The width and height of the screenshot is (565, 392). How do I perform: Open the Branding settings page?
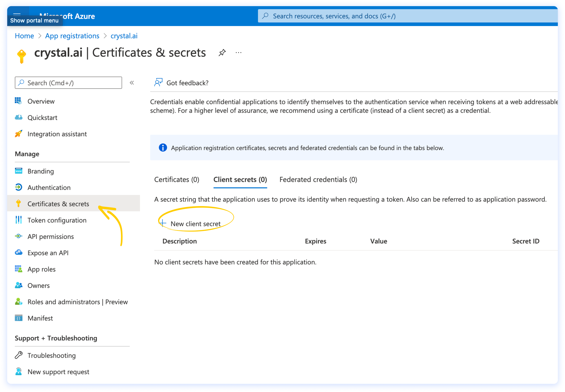pos(40,171)
